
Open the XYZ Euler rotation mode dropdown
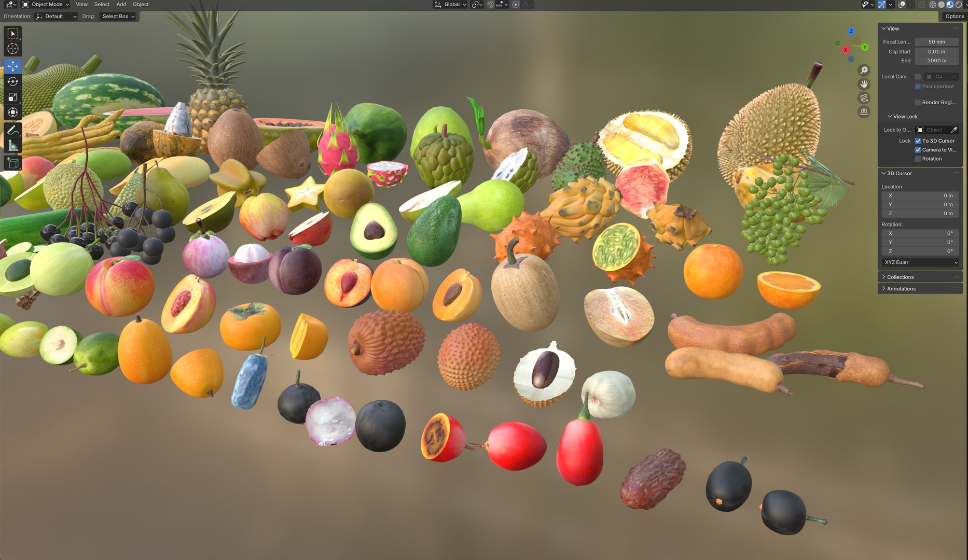920,262
